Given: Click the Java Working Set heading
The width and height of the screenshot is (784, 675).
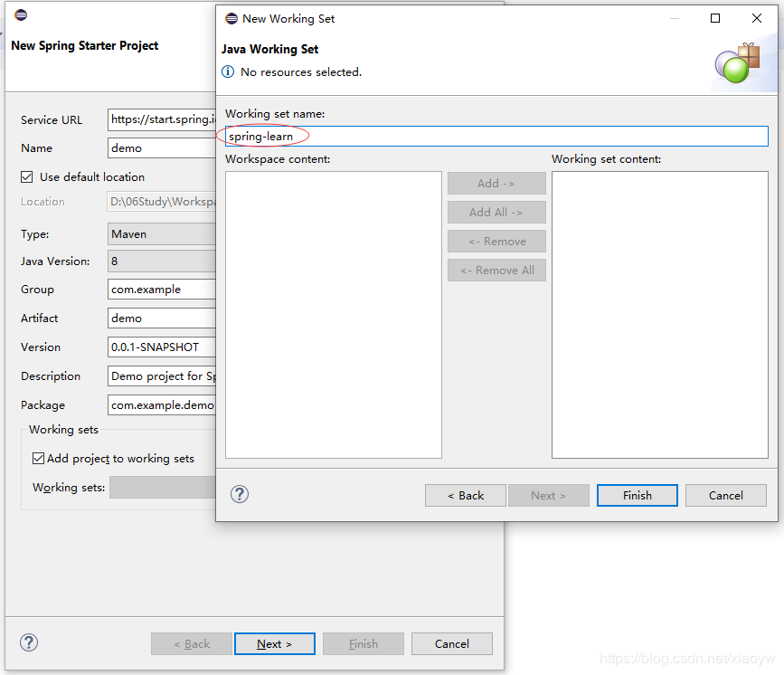Looking at the screenshot, I should (x=269, y=49).
